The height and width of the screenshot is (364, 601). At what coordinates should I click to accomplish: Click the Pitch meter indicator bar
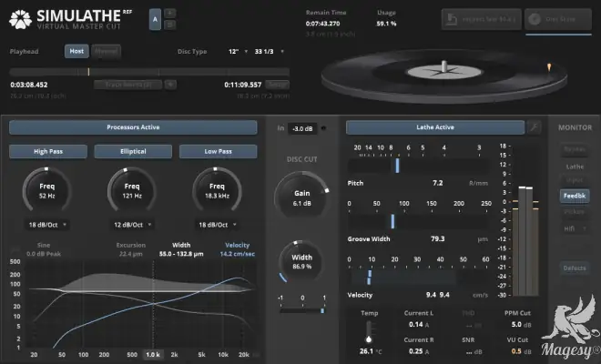click(x=397, y=166)
